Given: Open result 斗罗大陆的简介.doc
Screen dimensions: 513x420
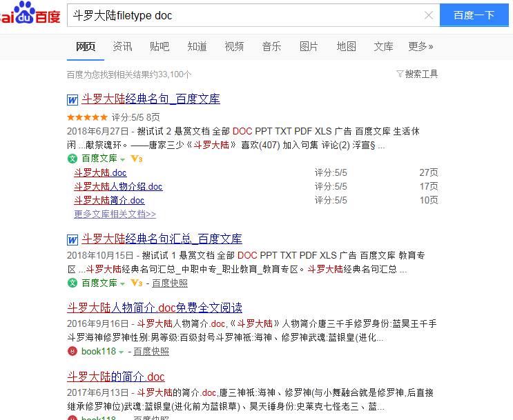Looking at the screenshot, I should tap(116, 377).
